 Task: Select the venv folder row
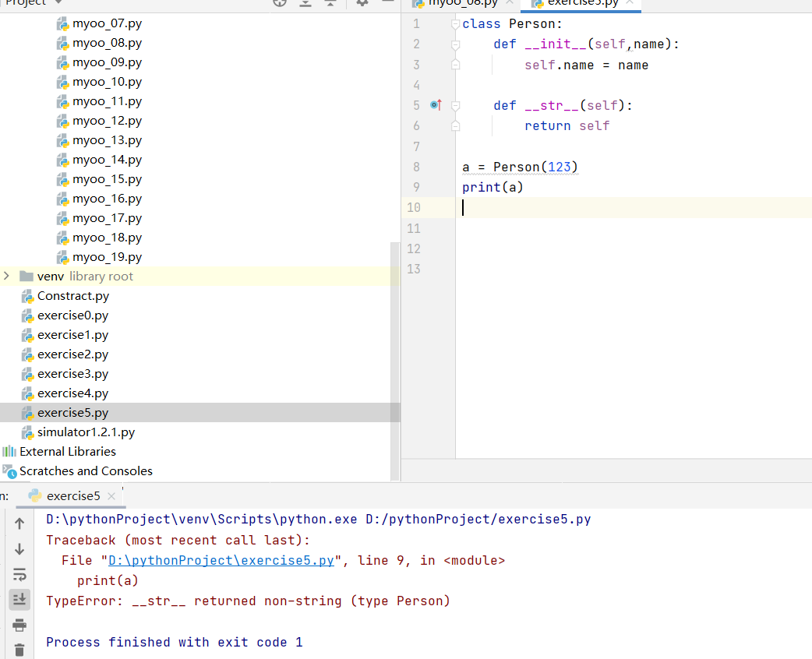[x=199, y=277]
